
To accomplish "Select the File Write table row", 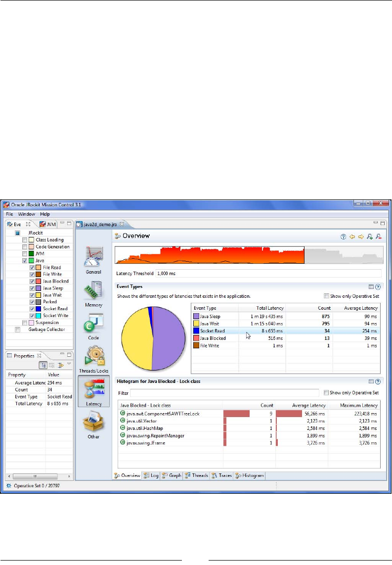I will click(x=285, y=345).
